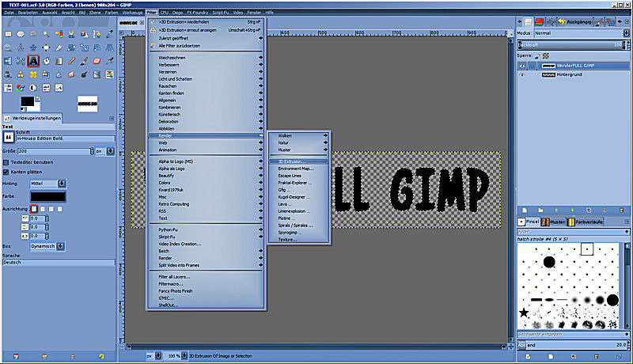
Task: Click the duplicate layer icon
Action: pyautogui.click(x=589, y=210)
